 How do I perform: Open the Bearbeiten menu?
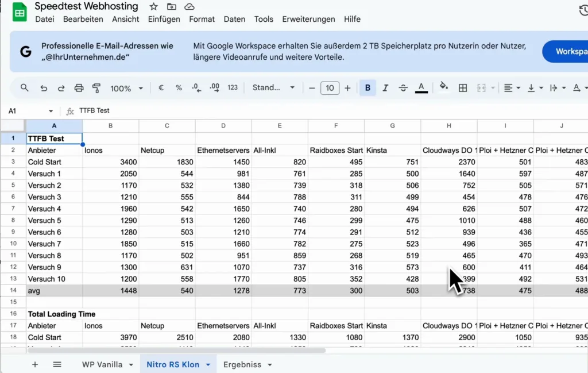(x=83, y=19)
